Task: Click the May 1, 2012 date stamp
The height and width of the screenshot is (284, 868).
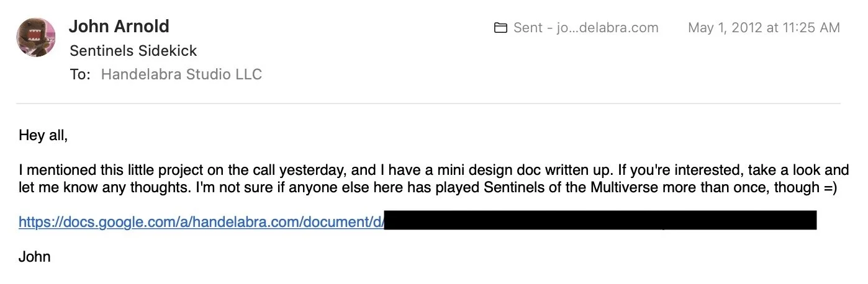Action: click(x=725, y=28)
